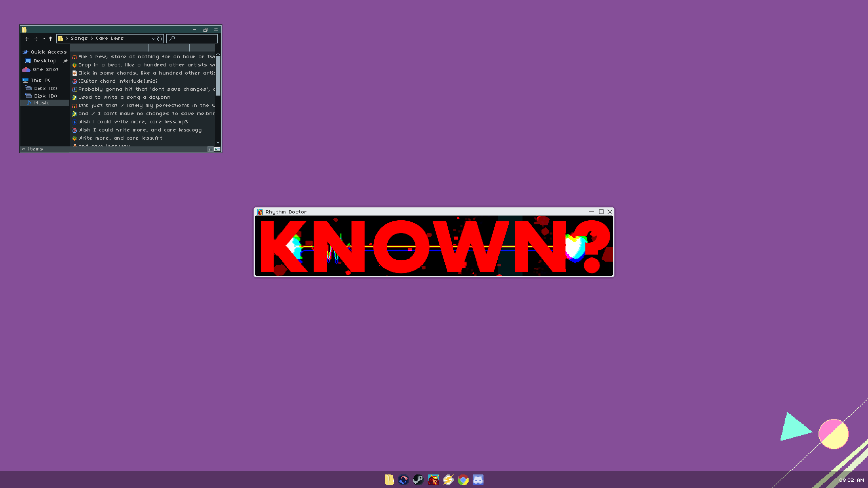Screen dimensions: 868x488
Task: Switch to large thumbnails view
Action: click(217, 149)
